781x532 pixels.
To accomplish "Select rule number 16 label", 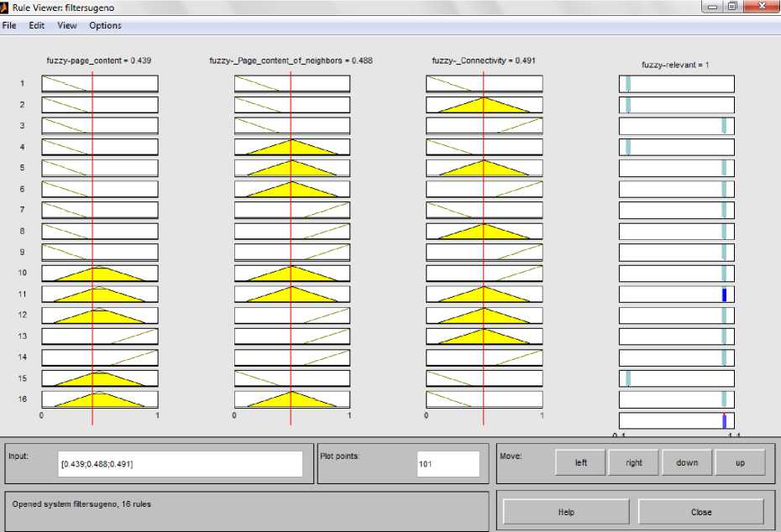I will [23, 399].
